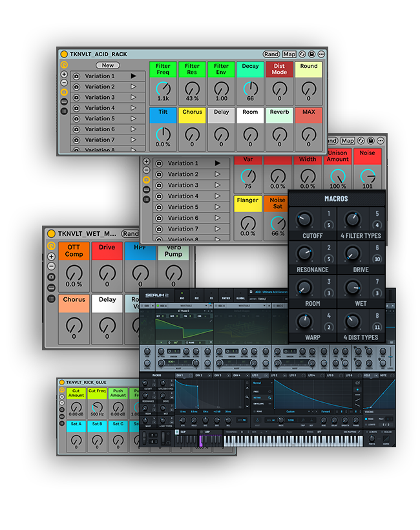Click the save disk icon in ACID_RACK header
The width and height of the screenshot is (420, 530).
[x=312, y=54]
